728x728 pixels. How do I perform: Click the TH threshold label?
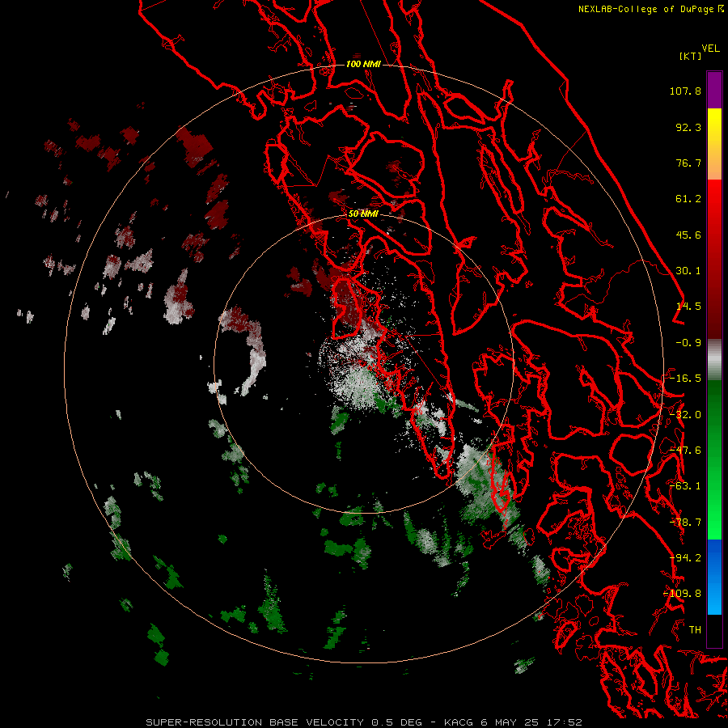coord(695,630)
